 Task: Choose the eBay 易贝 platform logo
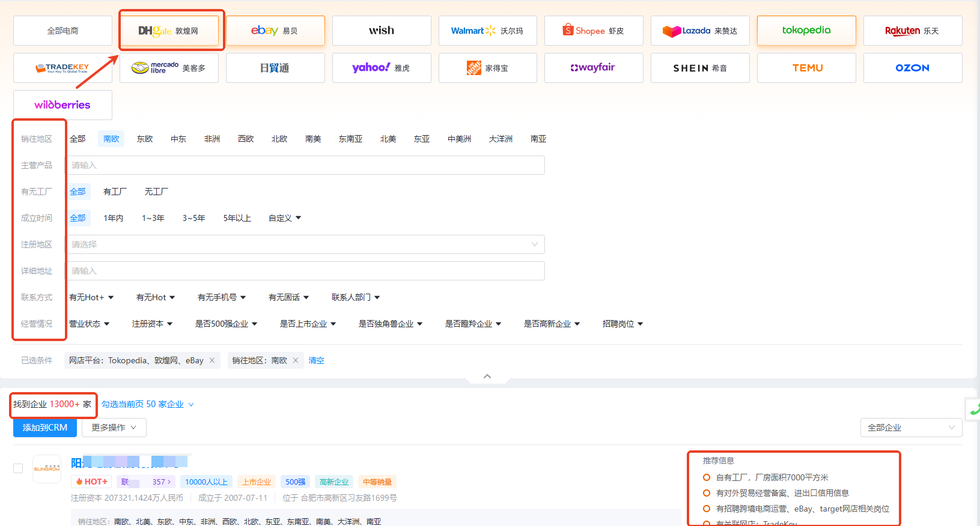click(x=275, y=31)
